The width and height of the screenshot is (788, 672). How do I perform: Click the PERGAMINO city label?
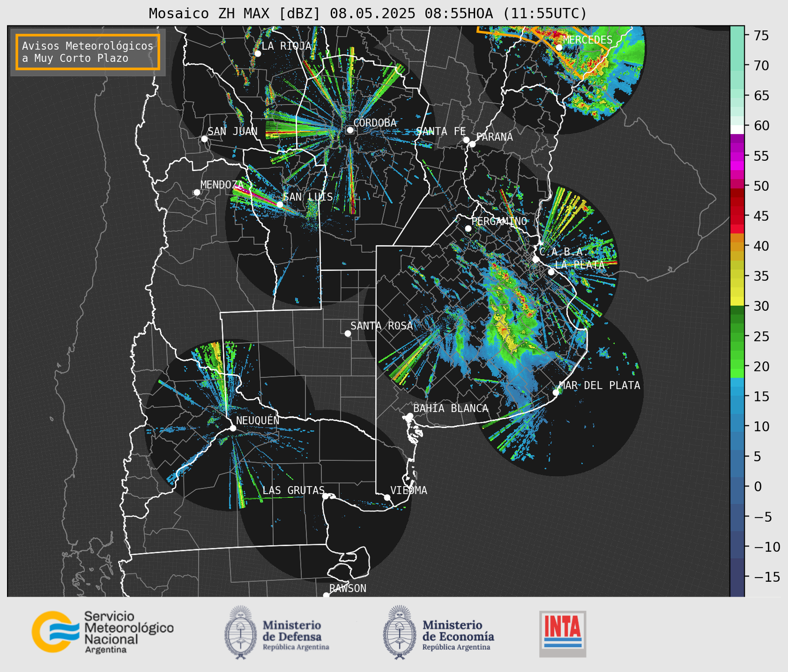pos(499,221)
